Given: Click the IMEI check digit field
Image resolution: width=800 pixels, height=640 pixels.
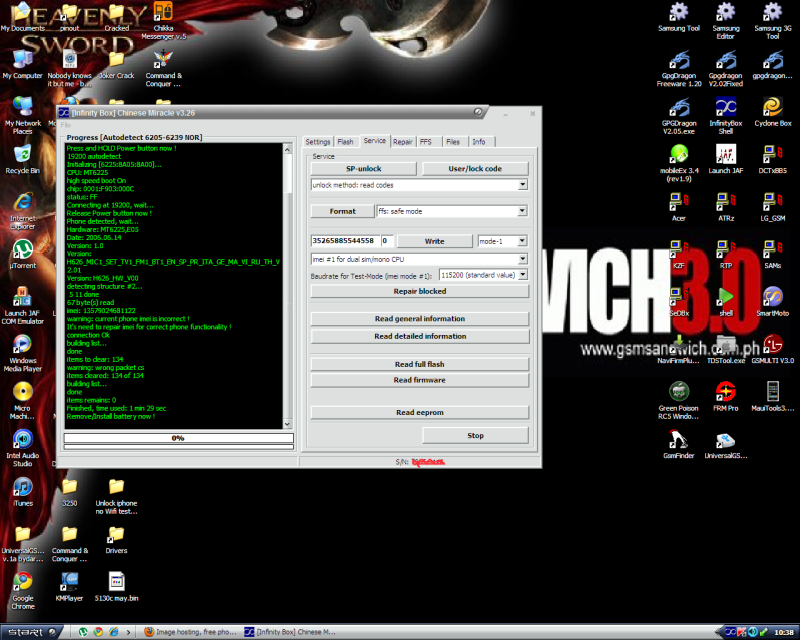Looking at the screenshot, I should pos(387,241).
